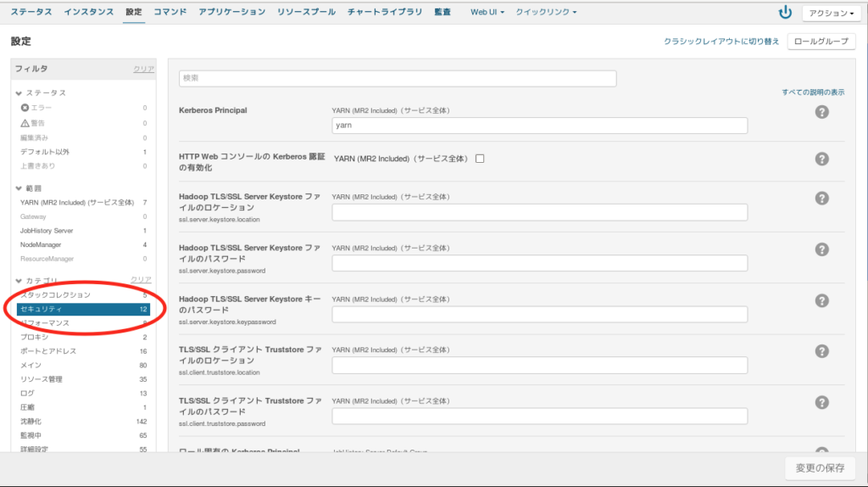Open the チャートライブラリ tab
This screenshot has height=487, width=868.
pyautogui.click(x=385, y=12)
